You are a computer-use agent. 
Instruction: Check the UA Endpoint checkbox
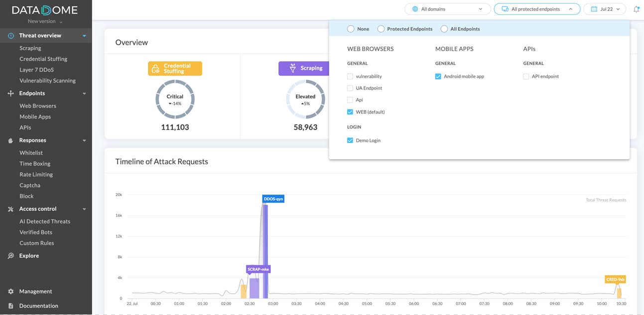[350, 88]
